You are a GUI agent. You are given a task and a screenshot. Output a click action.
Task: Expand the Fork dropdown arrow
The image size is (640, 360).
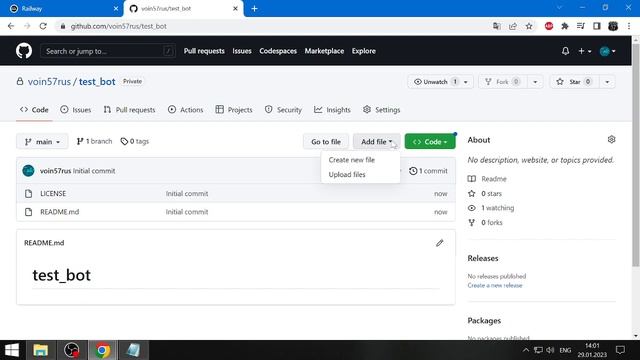pyautogui.click(x=535, y=82)
